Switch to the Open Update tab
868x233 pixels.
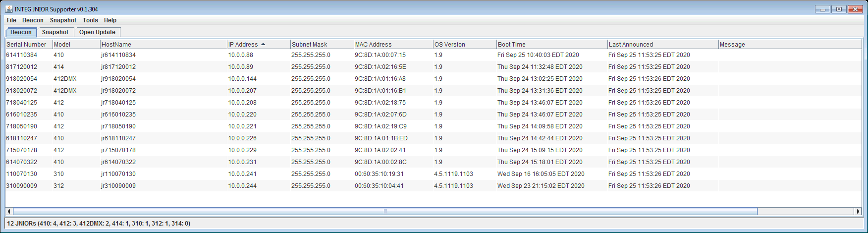click(x=97, y=32)
